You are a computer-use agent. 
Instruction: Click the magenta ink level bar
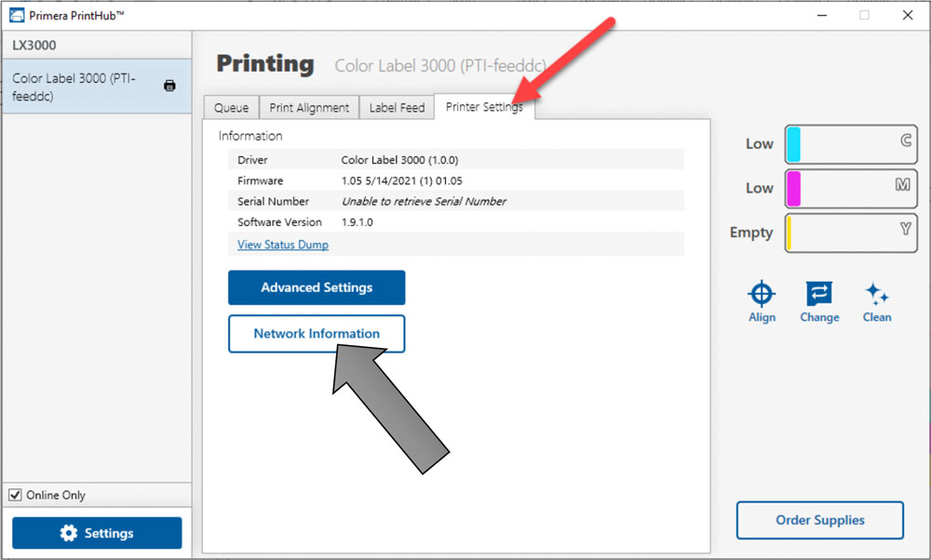pyautogui.click(x=851, y=189)
